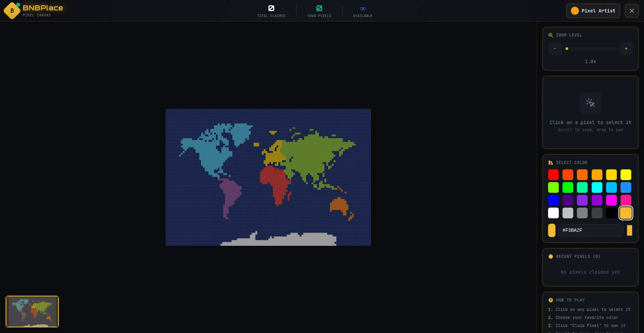Click the Available infinity icon
Image resolution: width=644 pixels, height=333 pixels.
363,9
